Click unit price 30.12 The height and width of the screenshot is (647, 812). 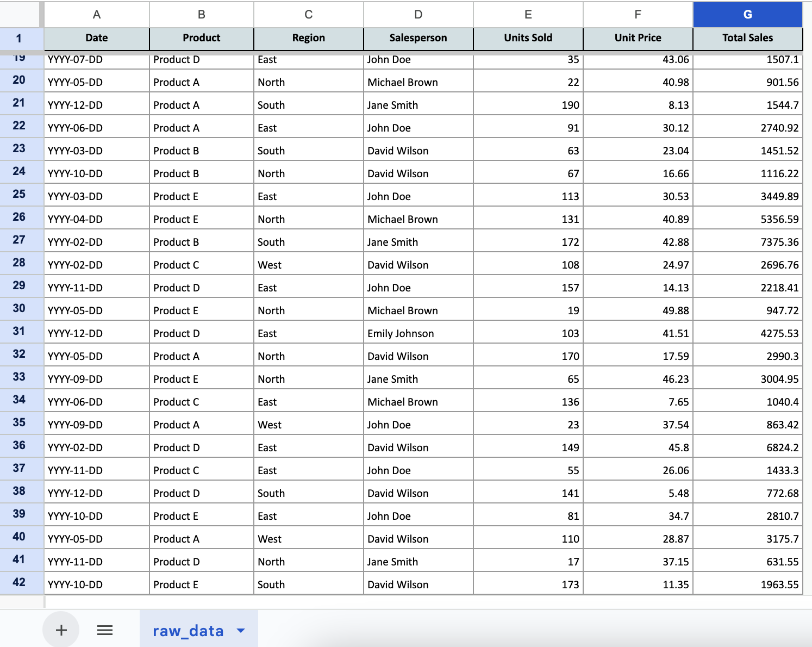tap(638, 128)
